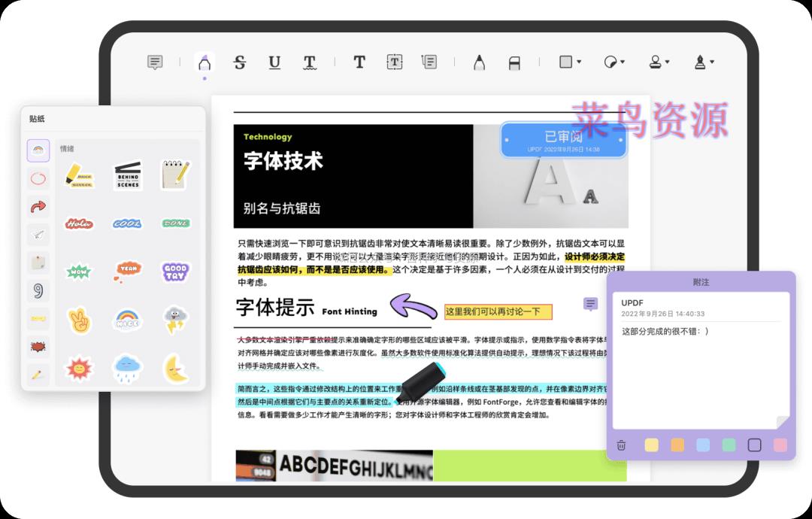Select the pencil drawing tool

click(478, 62)
